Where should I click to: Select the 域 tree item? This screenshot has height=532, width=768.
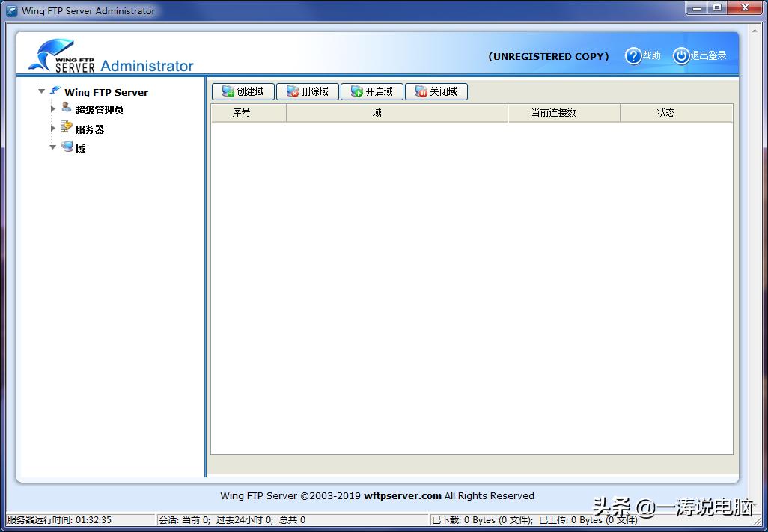pos(80,149)
